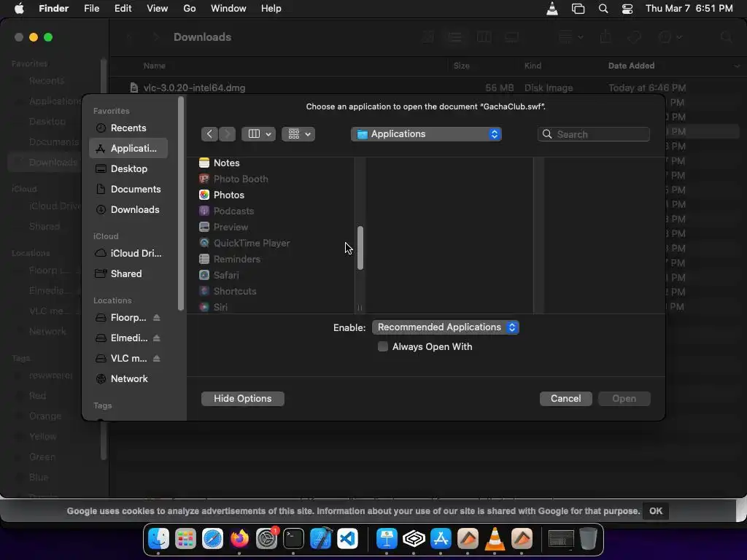The height and width of the screenshot is (560, 747).
Task: Click the Open button
Action: click(x=624, y=399)
